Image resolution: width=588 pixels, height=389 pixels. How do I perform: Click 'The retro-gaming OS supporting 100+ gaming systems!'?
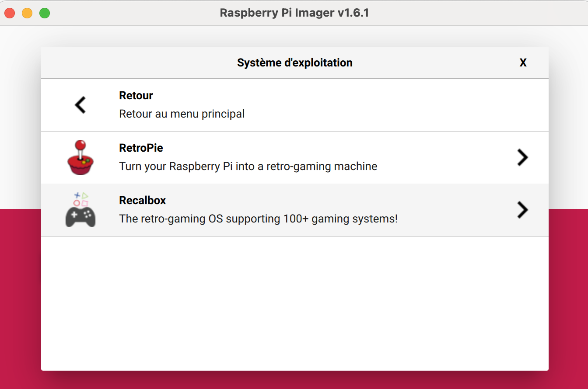[x=259, y=219]
